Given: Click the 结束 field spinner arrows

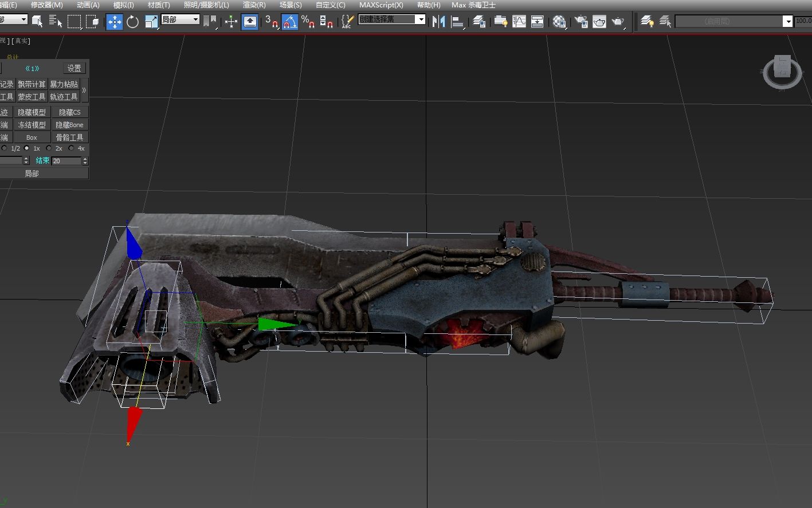Looking at the screenshot, I should click(x=85, y=161).
